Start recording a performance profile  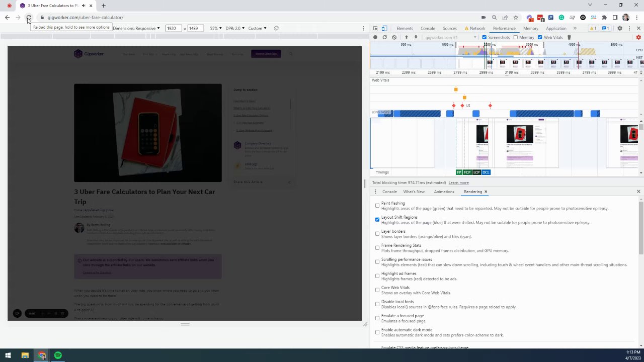(x=375, y=37)
